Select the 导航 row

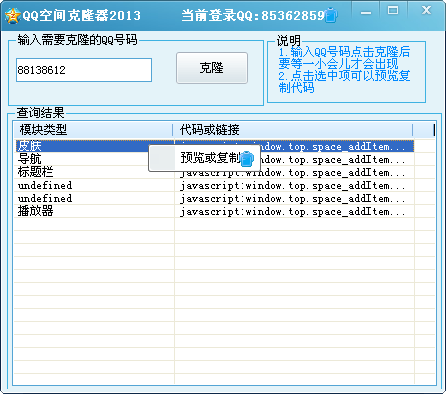(x=215, y=159)
